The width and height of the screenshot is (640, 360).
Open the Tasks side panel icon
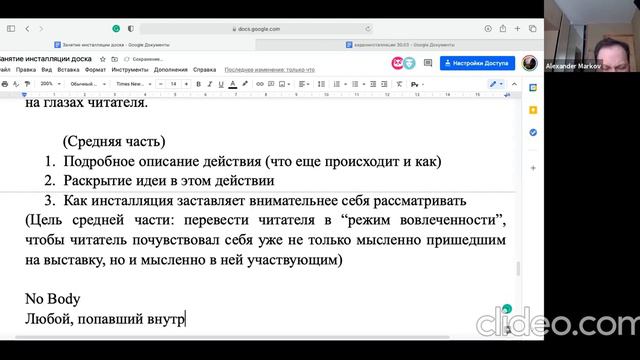click(533, 133)
